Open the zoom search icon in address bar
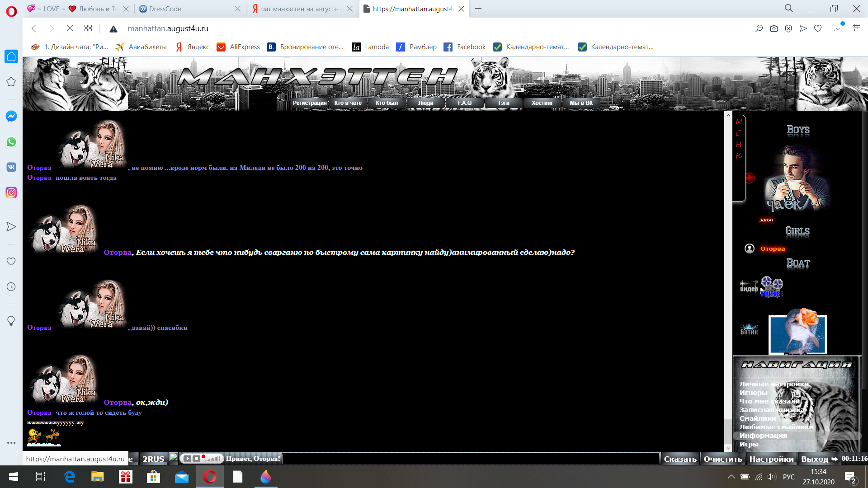Image resolution: width=868 pixels, height=488 pixels. pyautogui.click(x=759, y=28)
